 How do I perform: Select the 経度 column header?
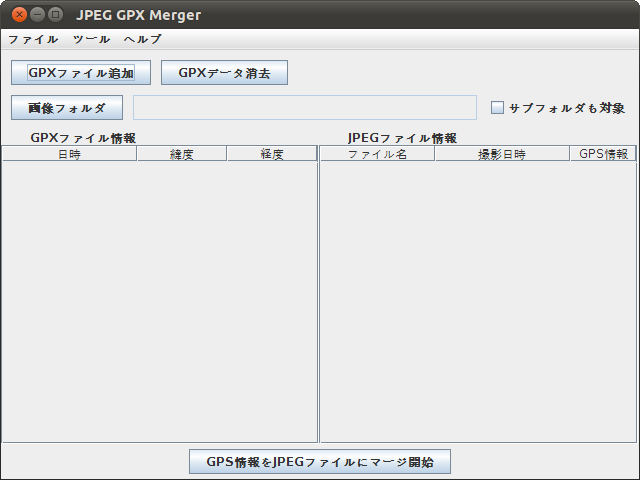pyautogui.click(x=272, y=154)
